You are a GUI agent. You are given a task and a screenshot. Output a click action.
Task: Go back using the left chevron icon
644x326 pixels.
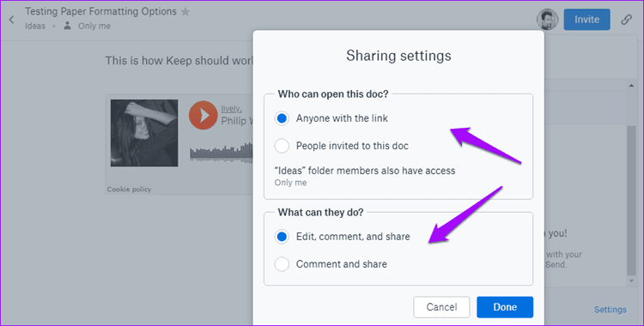[11, 19]
